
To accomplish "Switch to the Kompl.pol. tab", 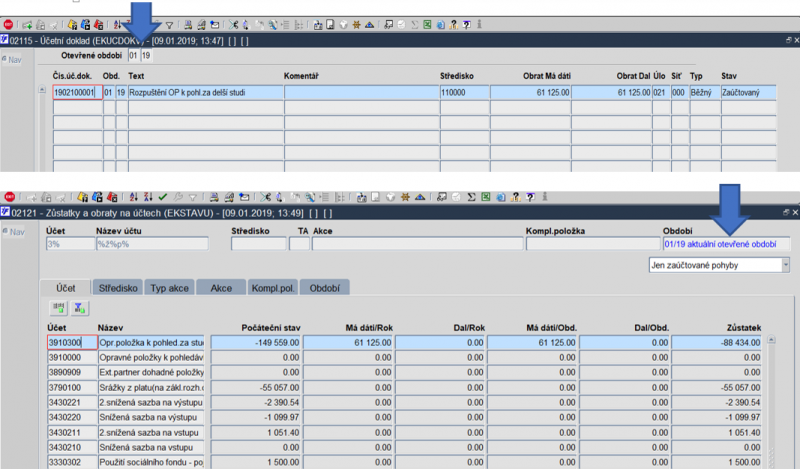I will click(273, 288).
